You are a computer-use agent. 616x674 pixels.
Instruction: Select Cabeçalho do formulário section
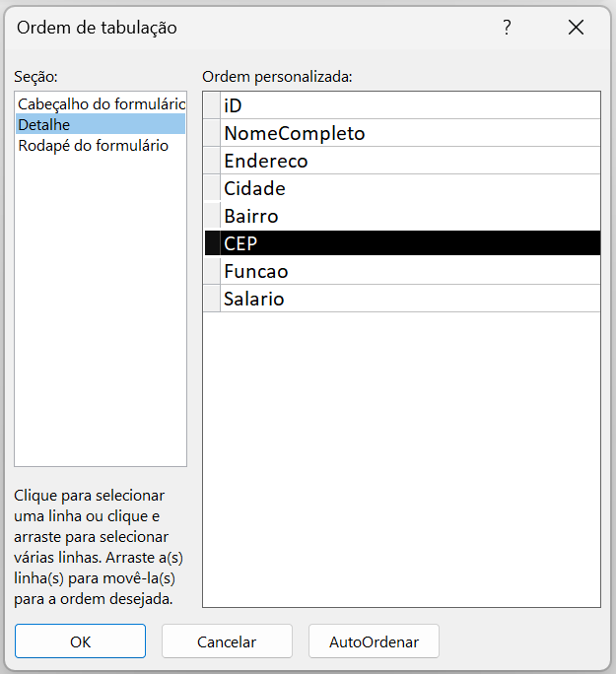101,103
